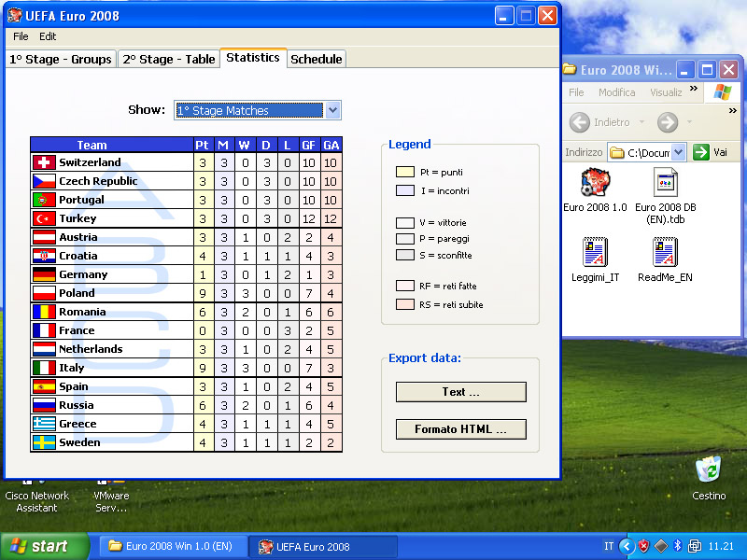The height and width of the screenshot is (560, 747).
Task: Click the forward arrow in Explorer window
Action: point(668,122)
